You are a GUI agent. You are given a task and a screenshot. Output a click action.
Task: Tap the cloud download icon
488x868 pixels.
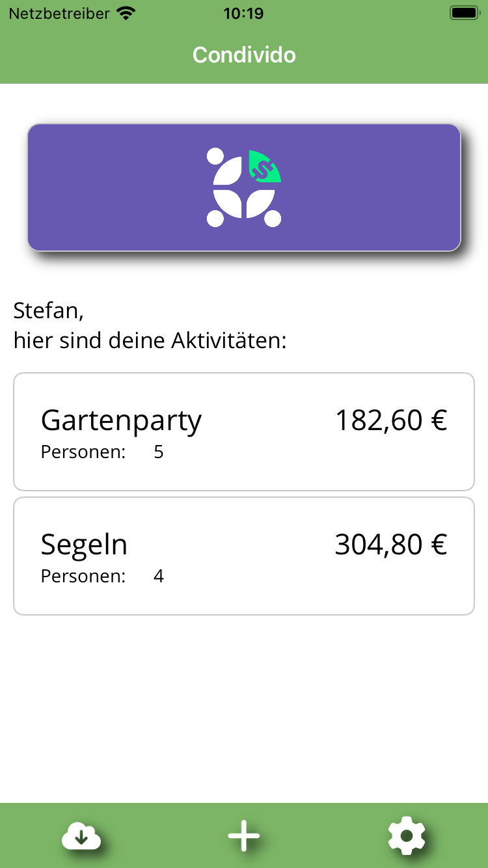click(x=81, y=836)
